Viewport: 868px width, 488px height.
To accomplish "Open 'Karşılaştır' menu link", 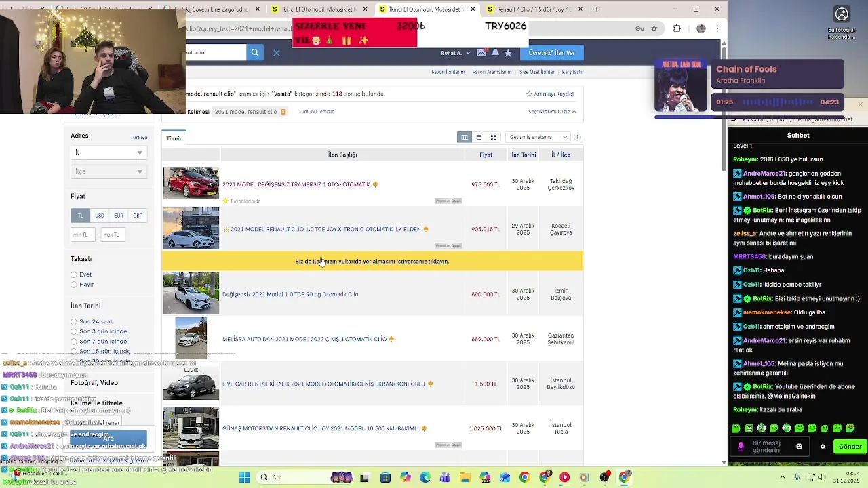I will 572,72.
